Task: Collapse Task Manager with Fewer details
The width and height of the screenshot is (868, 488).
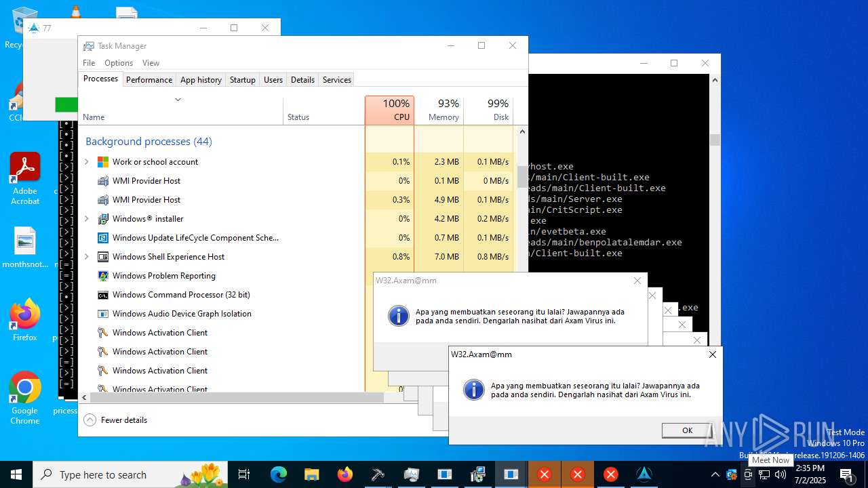Action: [115, 420]
